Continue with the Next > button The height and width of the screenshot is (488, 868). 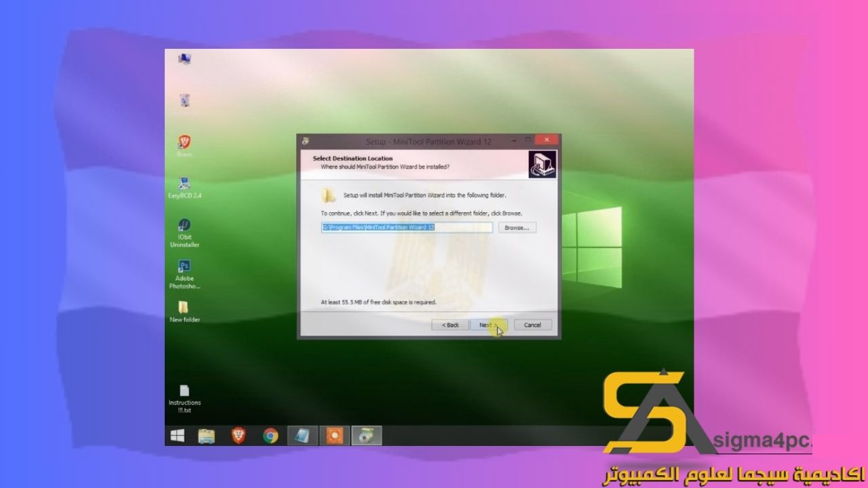pyautogui.click(x=488, y=325)
